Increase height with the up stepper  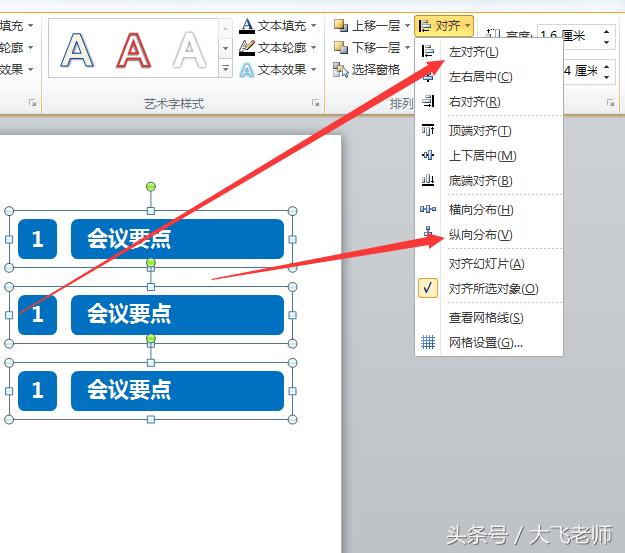pyautogui.click(x=607, y=32)
